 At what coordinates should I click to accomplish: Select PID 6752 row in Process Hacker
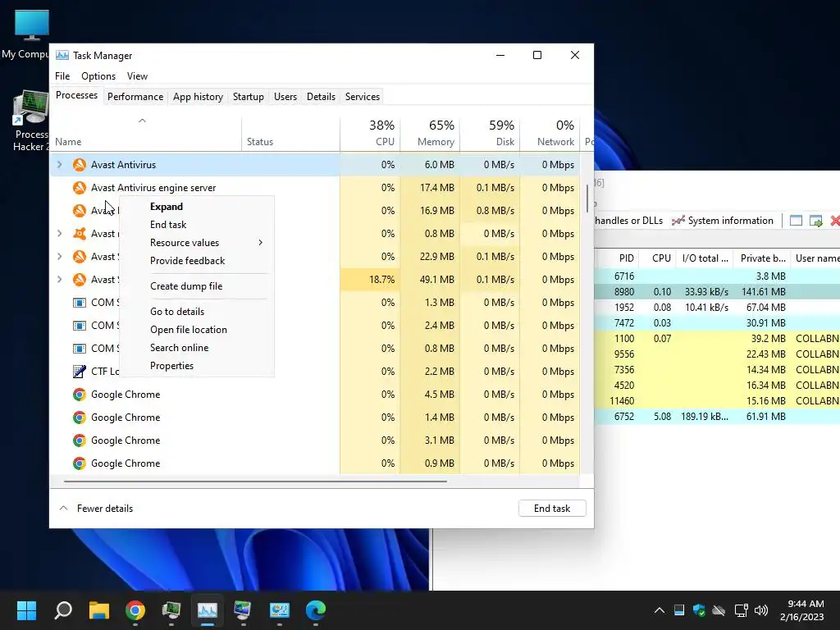click(718, 416)
